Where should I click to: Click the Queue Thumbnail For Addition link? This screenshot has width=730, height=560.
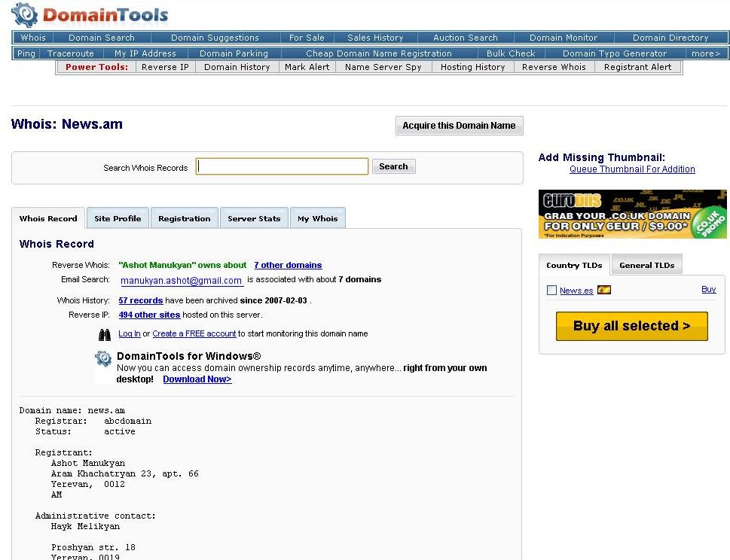pos(632,169)
